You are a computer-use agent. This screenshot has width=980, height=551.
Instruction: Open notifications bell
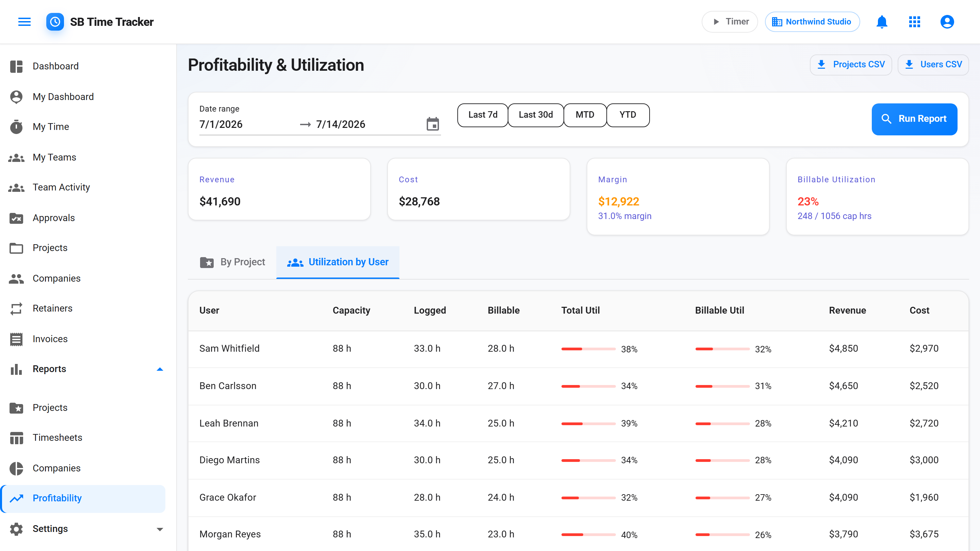tap(881, 22)
